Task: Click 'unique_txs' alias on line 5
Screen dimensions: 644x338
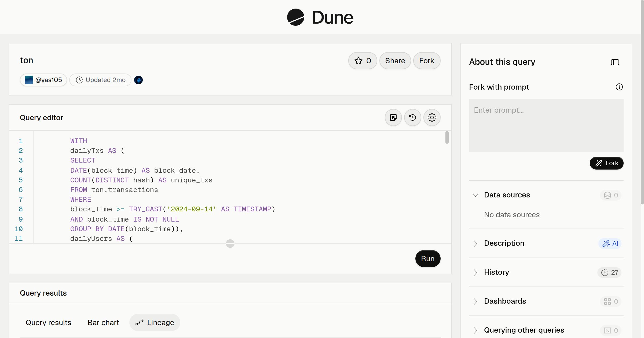Action: 192,180
